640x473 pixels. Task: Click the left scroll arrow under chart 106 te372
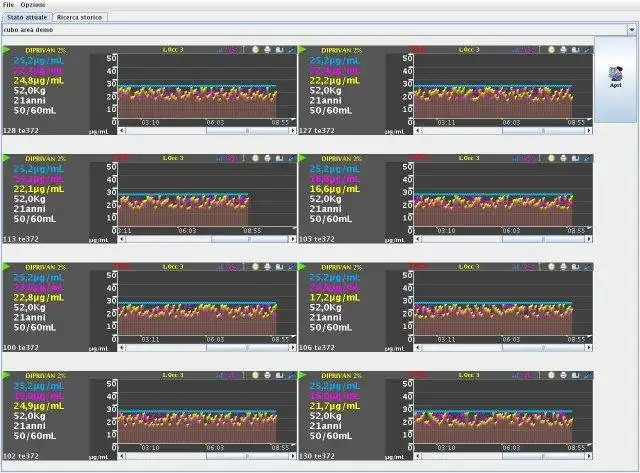[x=418, y=348]
